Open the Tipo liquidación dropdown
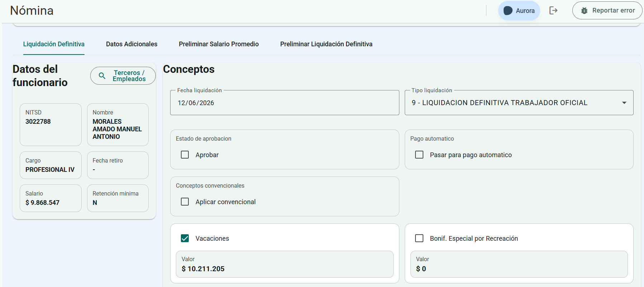Image resolution: width=644 pixels, height=287 pixels. (519, 103)
